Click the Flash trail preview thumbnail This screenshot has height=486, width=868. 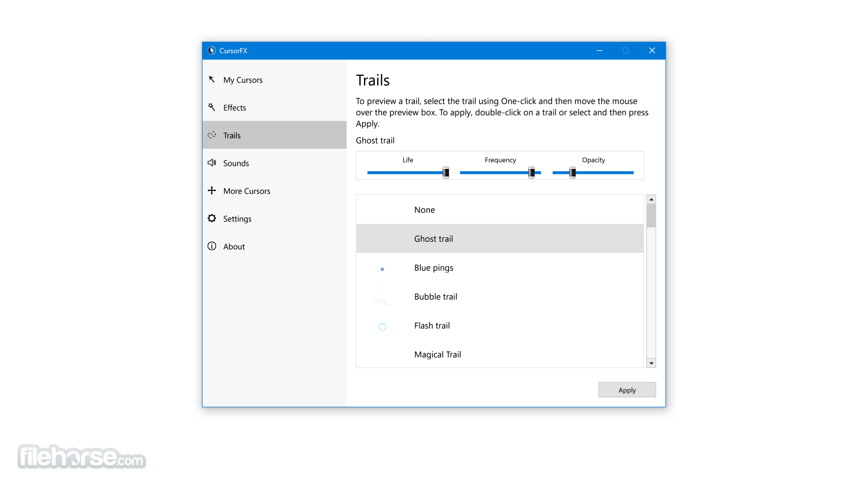click(x=382, y=327)
